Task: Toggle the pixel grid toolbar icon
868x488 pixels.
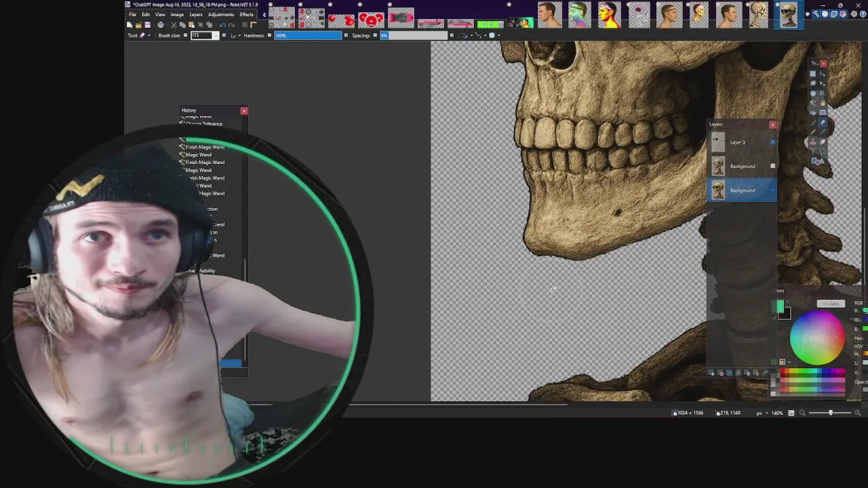Action: pos(245,25)
